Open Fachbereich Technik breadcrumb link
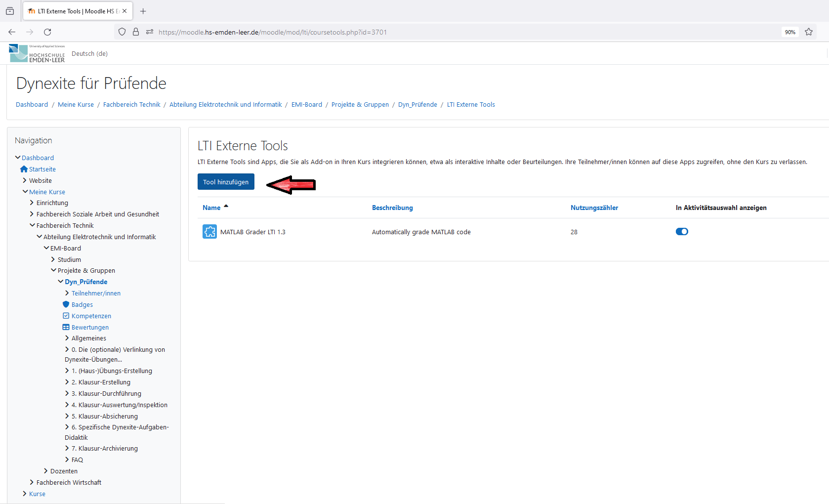 tap(132, 104)
